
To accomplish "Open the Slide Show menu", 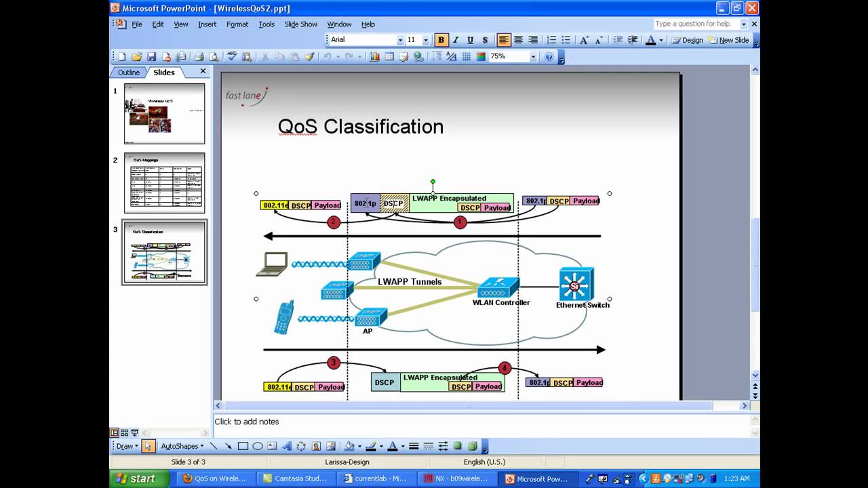I will (300, 24).
